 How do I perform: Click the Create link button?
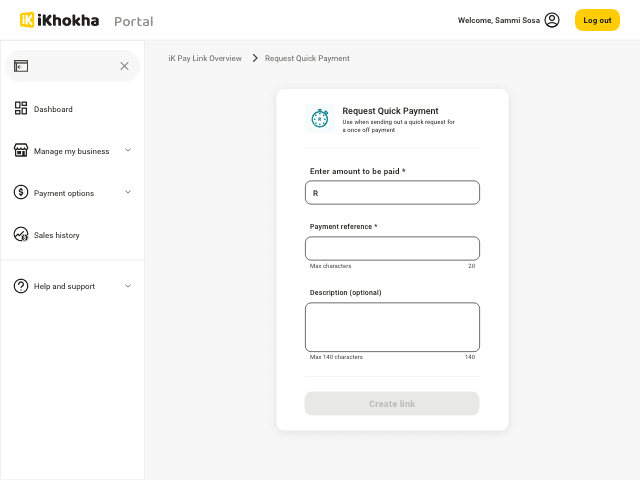pyautogui.click(x=392, y=404)
